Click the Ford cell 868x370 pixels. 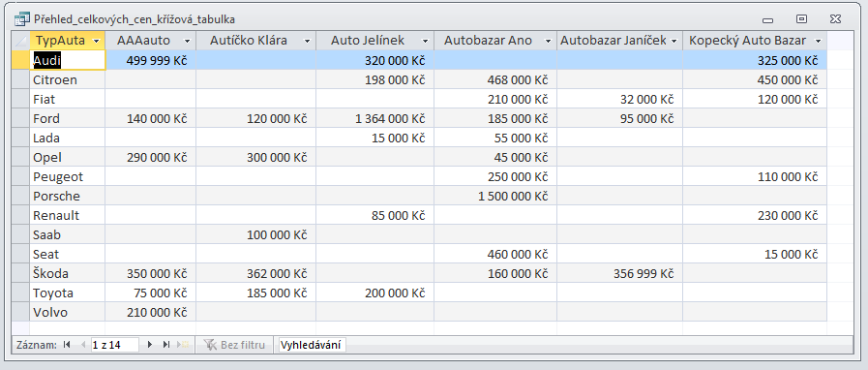click(x=68, y=118)
